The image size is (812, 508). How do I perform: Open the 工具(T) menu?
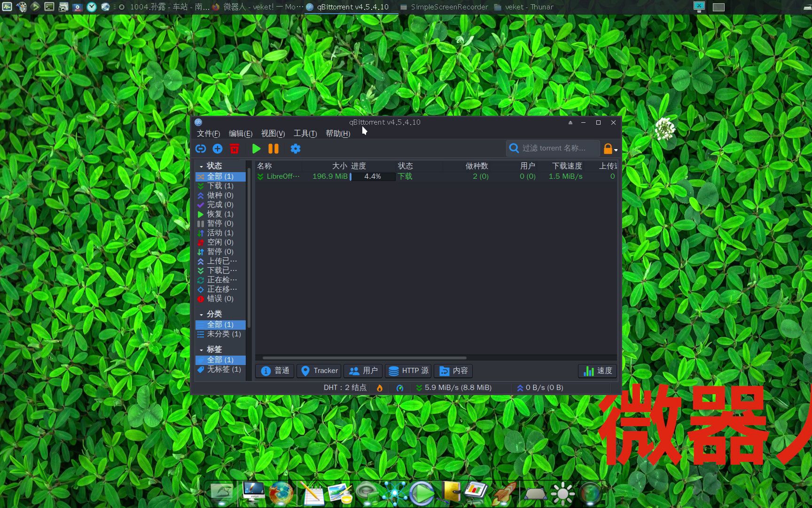coord(305,134)
